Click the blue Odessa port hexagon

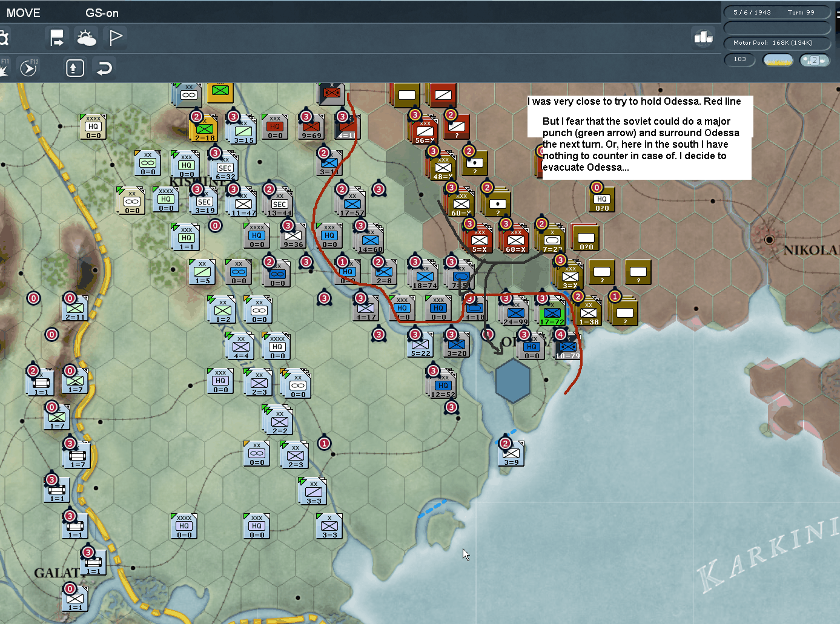[x=513, y=381]
